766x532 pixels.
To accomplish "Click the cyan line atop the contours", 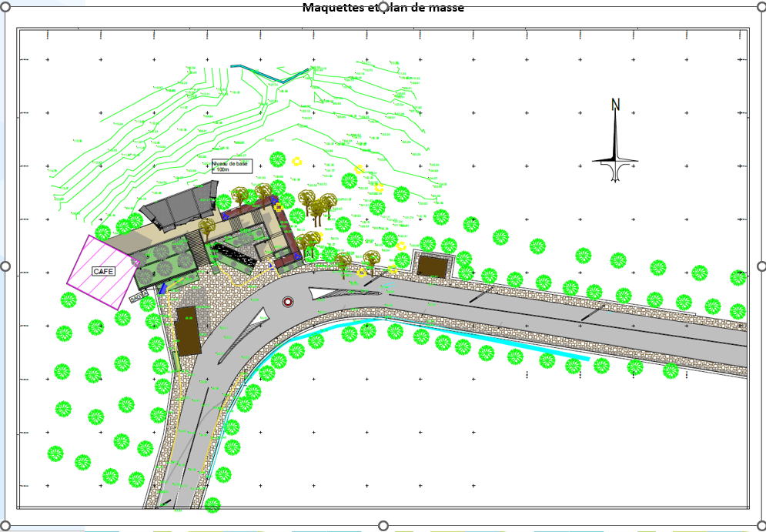I will [269, 73].
